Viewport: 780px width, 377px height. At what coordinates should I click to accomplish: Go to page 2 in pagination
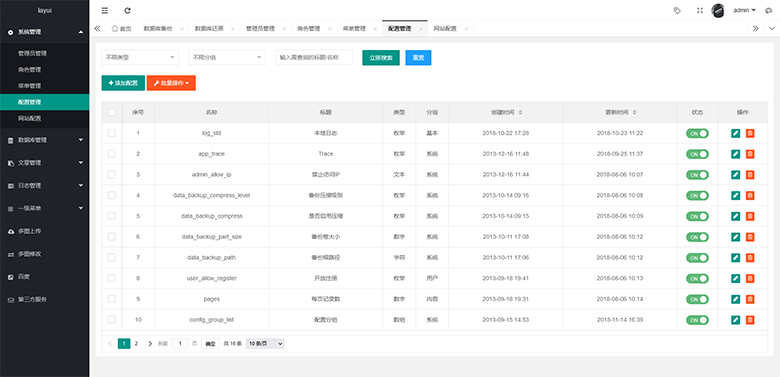pos(136,344)
